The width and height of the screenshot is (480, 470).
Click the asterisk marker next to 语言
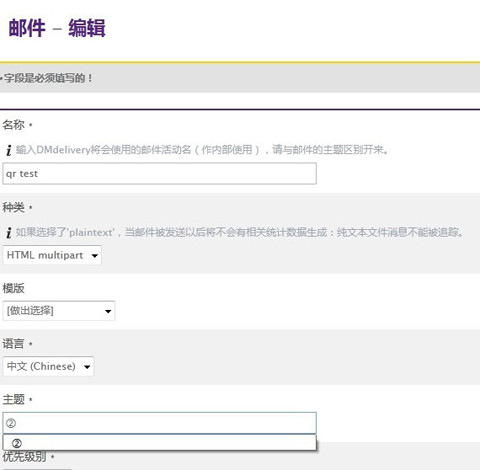coord(31,343)
